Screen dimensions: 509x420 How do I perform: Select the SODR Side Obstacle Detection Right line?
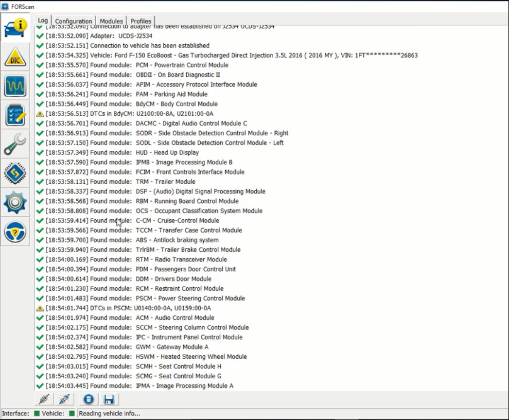[167, 133]
